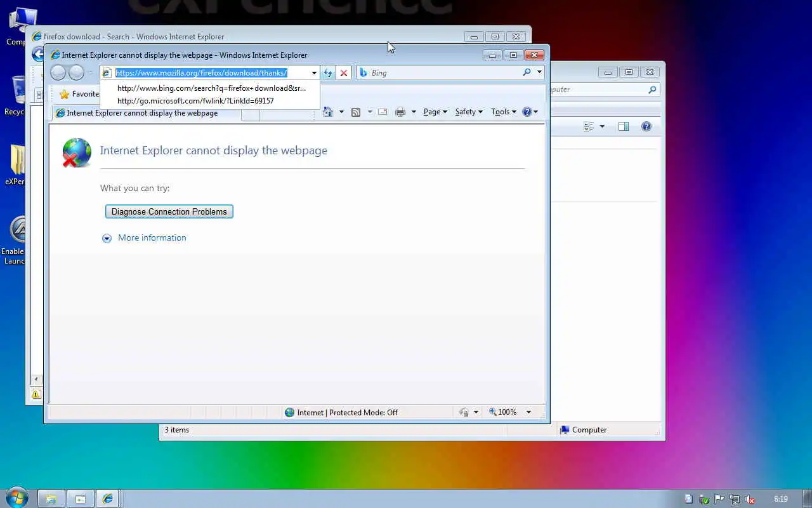Click the network connection tray icon
The image size is (812, 508).
click(735, 499)
